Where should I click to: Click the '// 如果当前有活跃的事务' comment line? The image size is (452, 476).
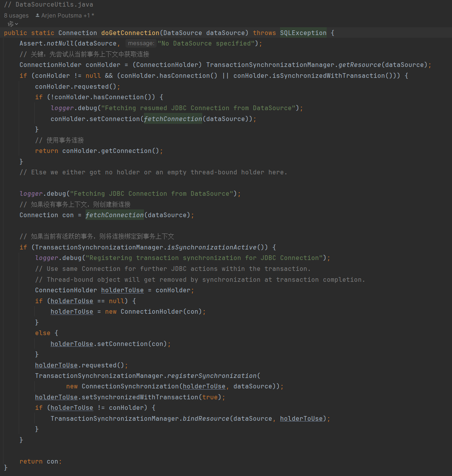(x=97, y=236)
